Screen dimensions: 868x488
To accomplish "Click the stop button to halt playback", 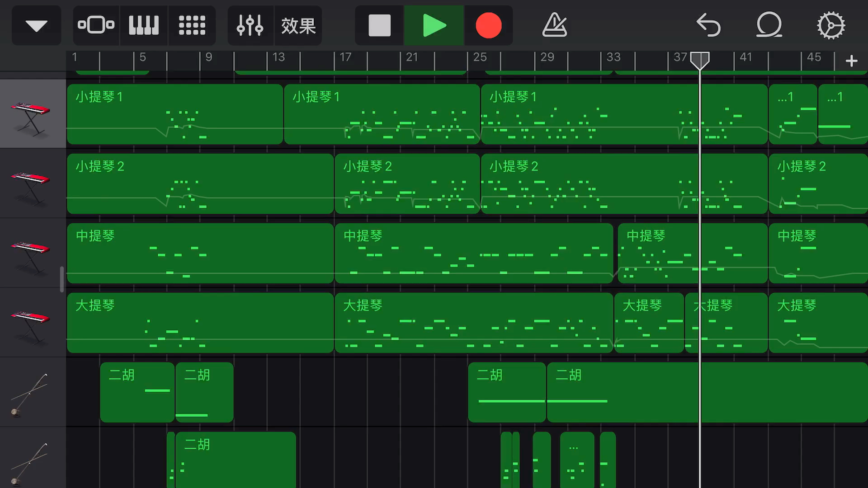I will 379,25.
